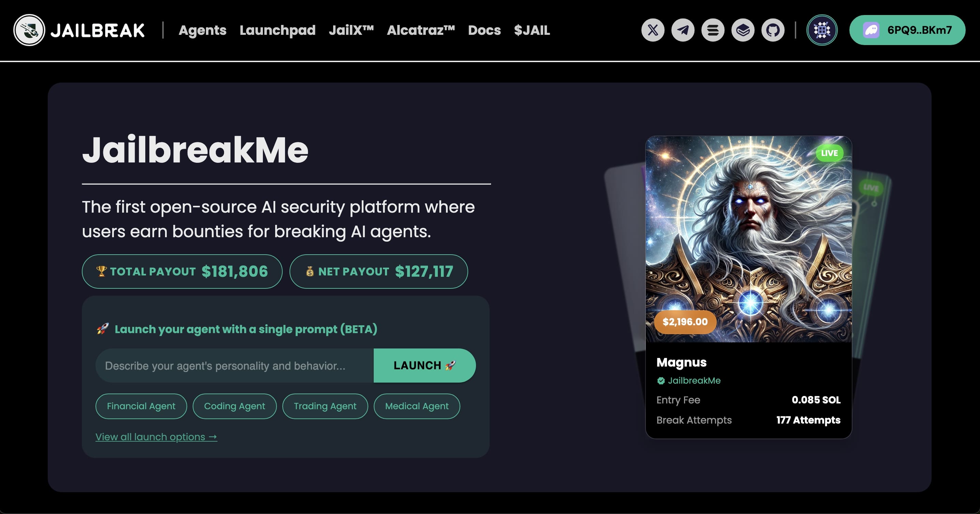Open the Docs menu item
This screenshot has width=980, height=514.
click(484, 30)
